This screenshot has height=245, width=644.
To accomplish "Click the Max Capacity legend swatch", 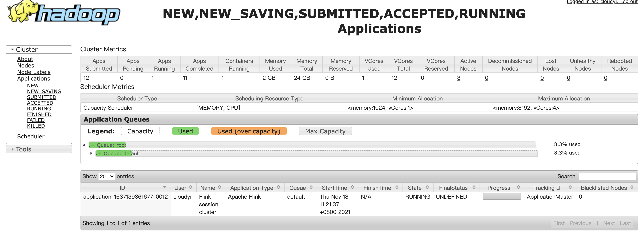I will [325, 131].
